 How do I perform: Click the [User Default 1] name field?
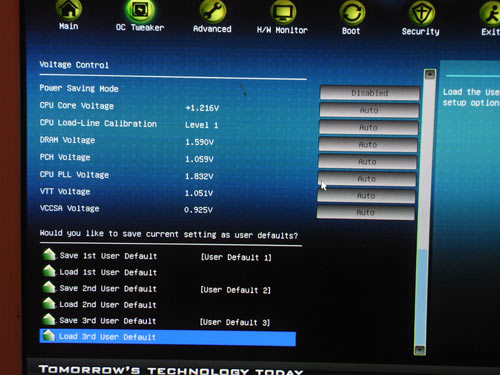tap(236, 257)
